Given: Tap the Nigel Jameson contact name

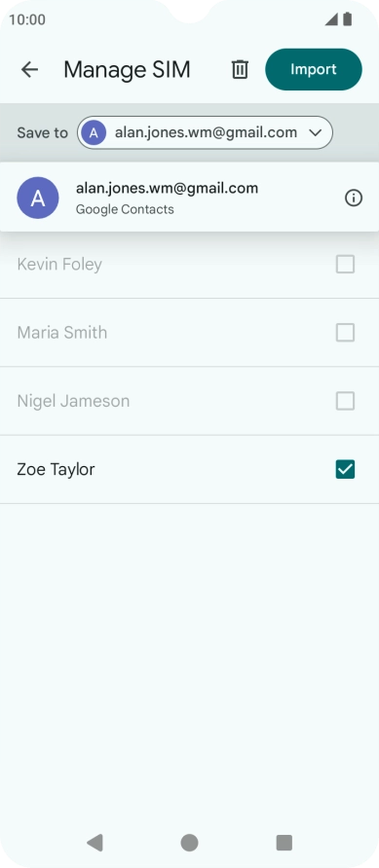Looking at the screenshot, I should 73,401.
